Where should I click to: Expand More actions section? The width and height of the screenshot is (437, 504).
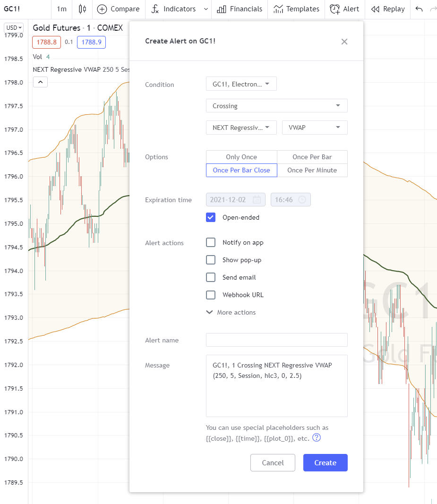(231, 312)
